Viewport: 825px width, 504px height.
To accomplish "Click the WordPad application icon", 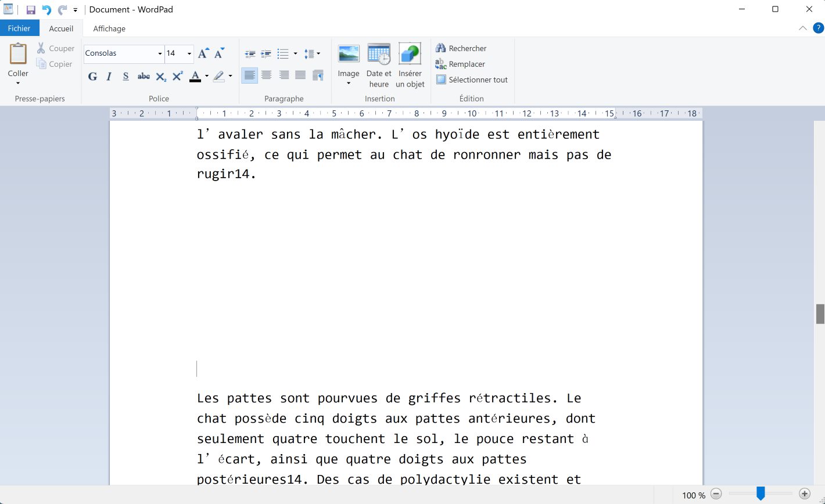I will click(9, 10).
